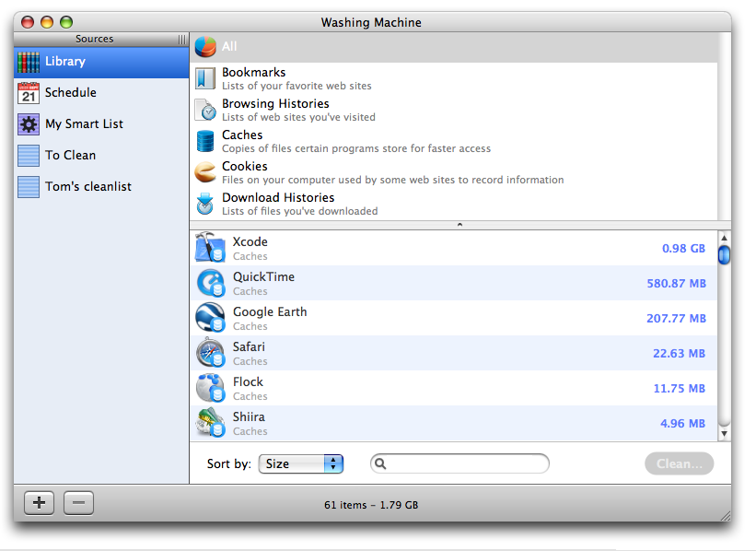The width and height of the screenshot is (756, 551).
Task: Click the Download Histories arrow icon
Action: click(205, 204)
